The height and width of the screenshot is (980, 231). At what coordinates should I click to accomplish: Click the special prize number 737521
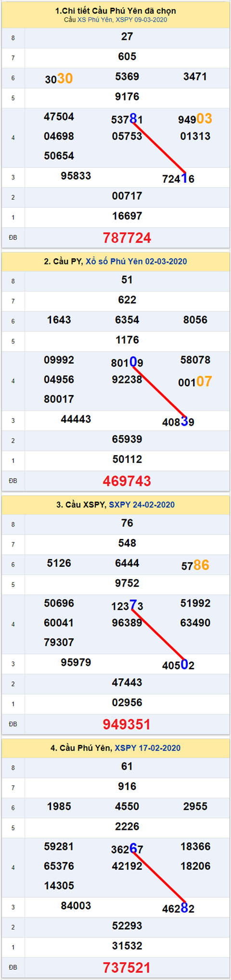coord(127,968)
